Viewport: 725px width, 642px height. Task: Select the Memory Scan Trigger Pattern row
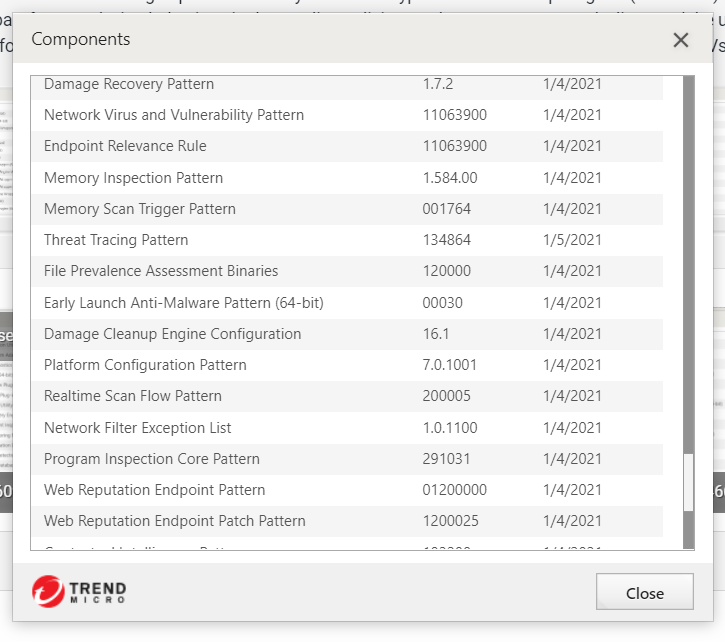[x=140, y=209]
